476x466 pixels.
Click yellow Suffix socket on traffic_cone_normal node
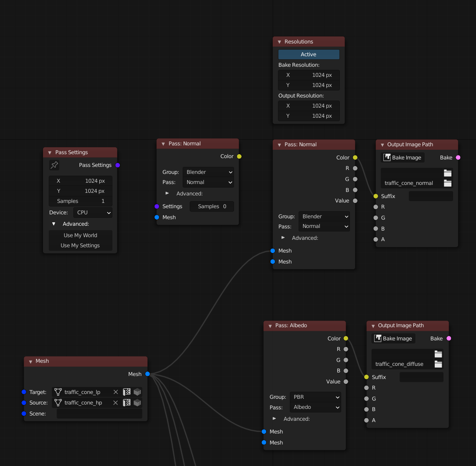coord(376,196)
